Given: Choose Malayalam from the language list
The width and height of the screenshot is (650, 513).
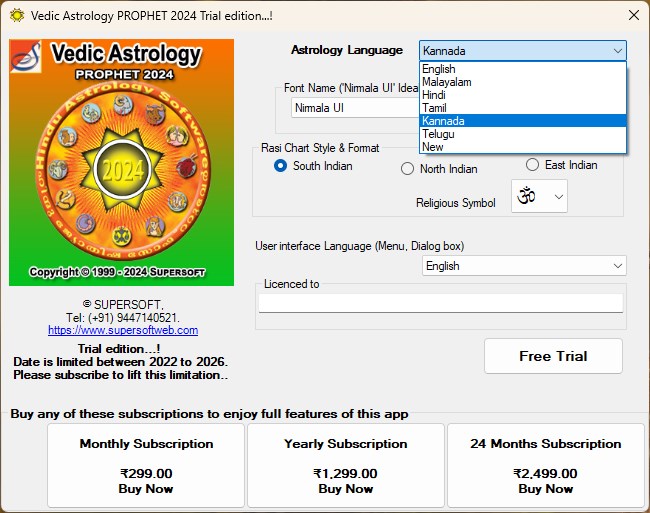Looking at the screenshot, I should click(523, 82).
